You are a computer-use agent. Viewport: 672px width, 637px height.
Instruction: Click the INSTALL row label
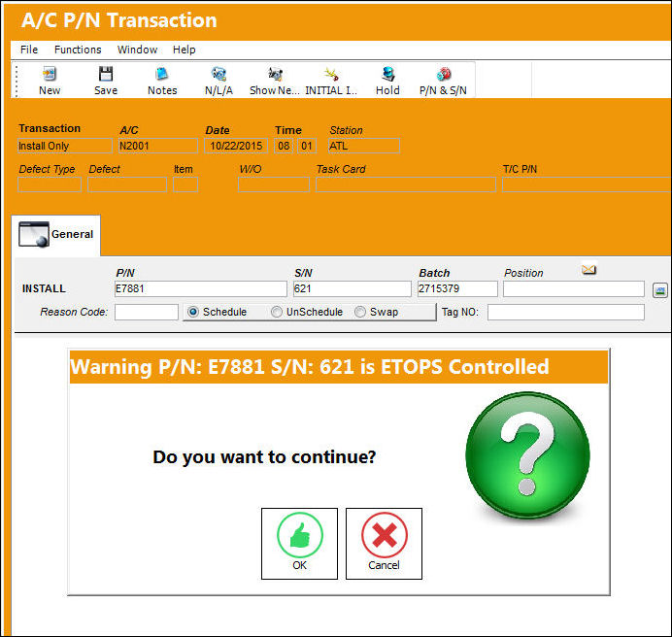44,289
